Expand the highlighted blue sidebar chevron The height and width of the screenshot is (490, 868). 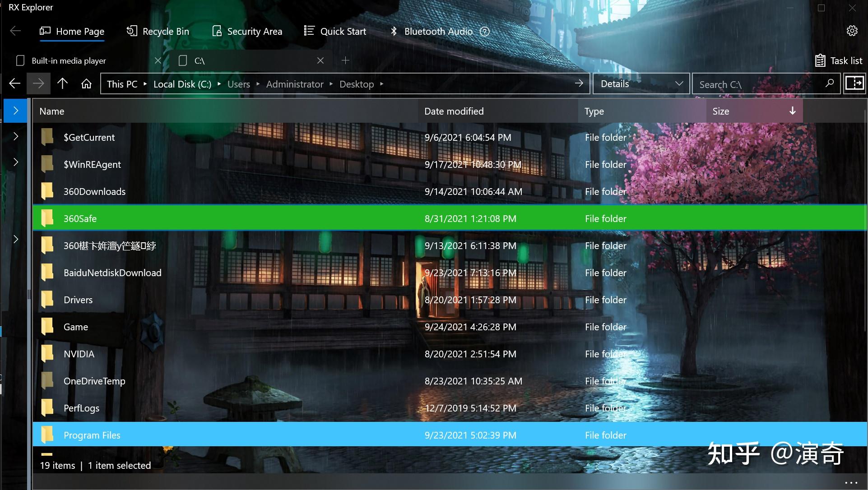click(x=16, y=111)
